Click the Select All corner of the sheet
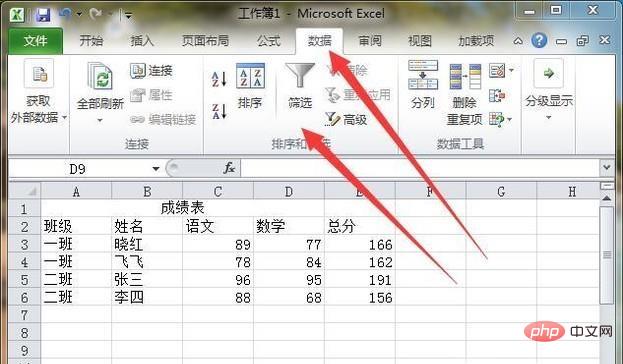This screenshot has width=623, height=364. pyautogui.click(x=25, y=192)
